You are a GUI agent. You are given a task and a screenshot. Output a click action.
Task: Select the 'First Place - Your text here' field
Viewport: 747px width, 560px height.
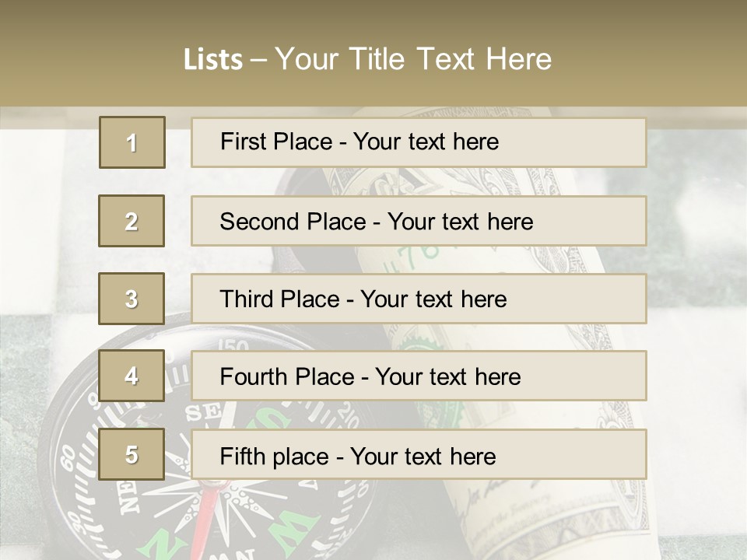[419, 142]
